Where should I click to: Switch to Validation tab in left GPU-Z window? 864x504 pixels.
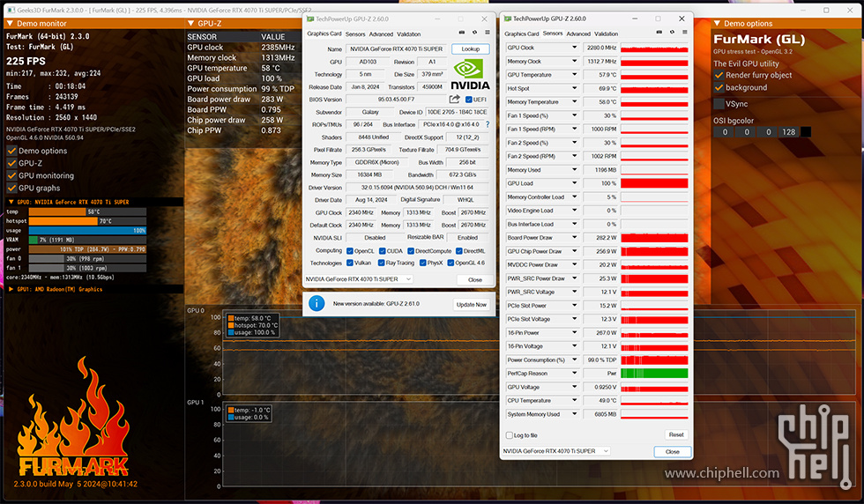click(409, 34)
